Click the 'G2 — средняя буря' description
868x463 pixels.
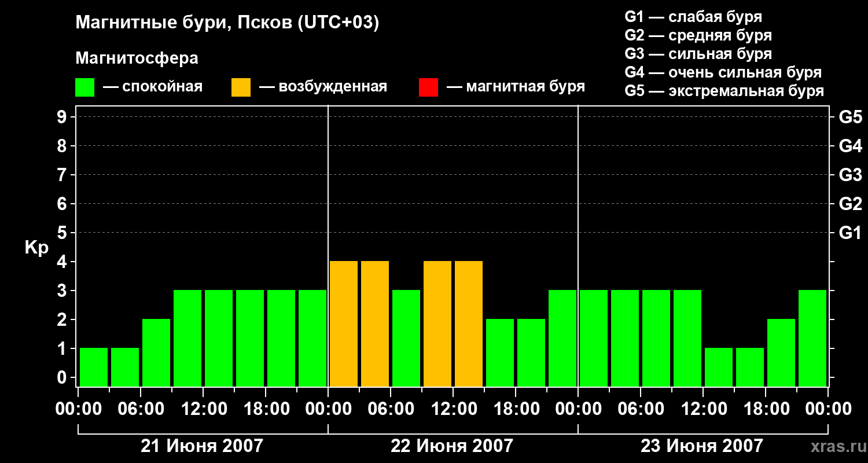(698, 35)
